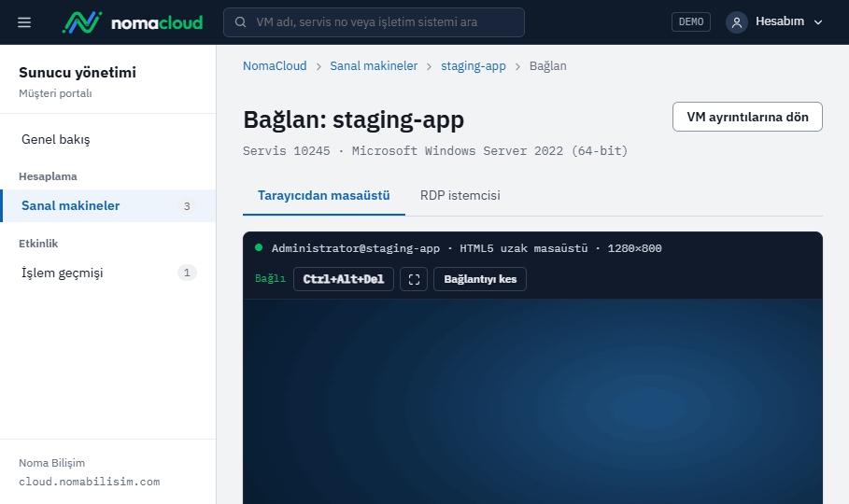
Task: Click the Sunucu yönetimi sidebar heading
Action: pos(78,73)
